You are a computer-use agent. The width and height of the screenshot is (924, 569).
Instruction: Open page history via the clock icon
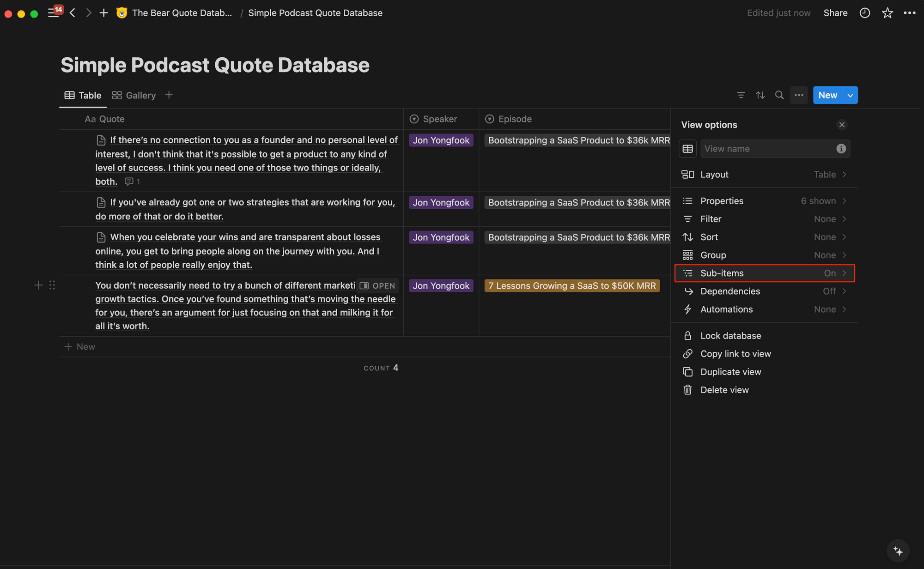pos(864,12)
